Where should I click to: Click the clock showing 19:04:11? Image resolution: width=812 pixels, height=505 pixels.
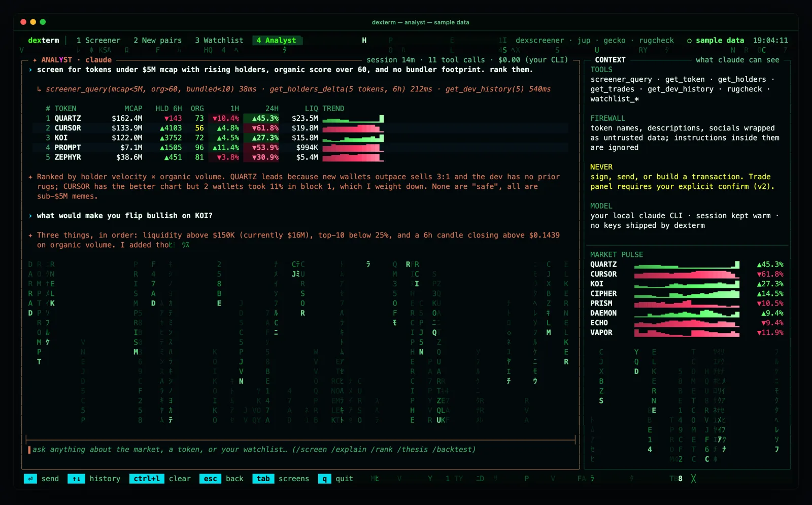pos(770,40)
